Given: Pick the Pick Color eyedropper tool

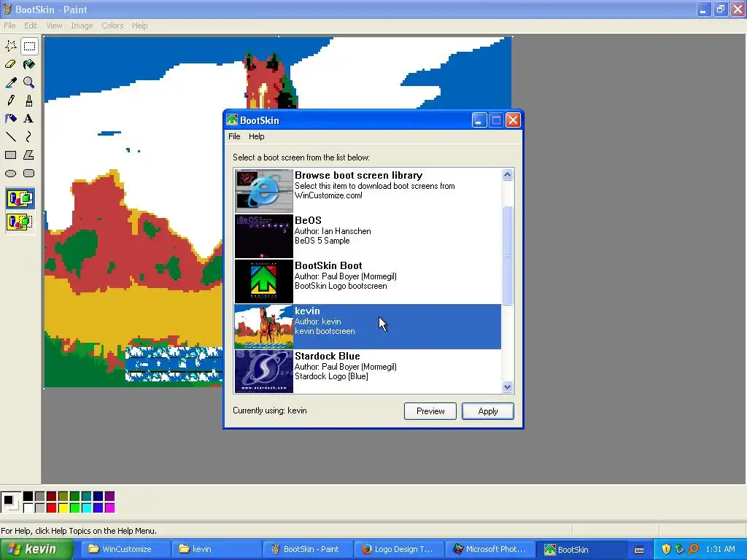Looking at the screenshot, I should tap(10, 82).
